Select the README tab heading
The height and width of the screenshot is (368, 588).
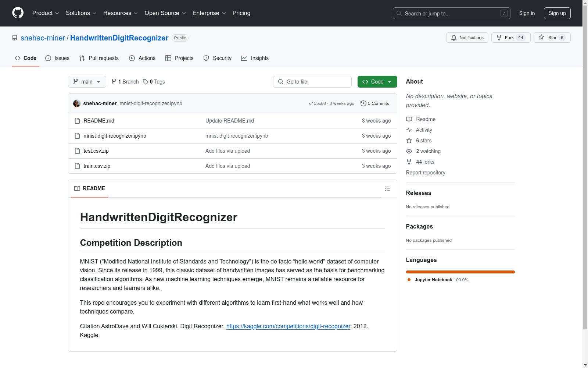click(90, 188)
